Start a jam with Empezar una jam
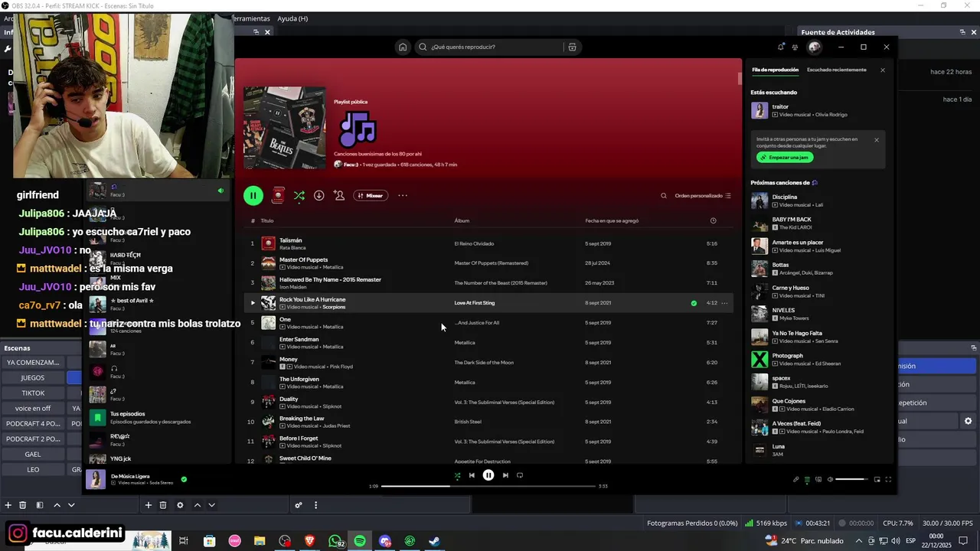Viewport: 980px width, 551px height. [x=785, y=157]
